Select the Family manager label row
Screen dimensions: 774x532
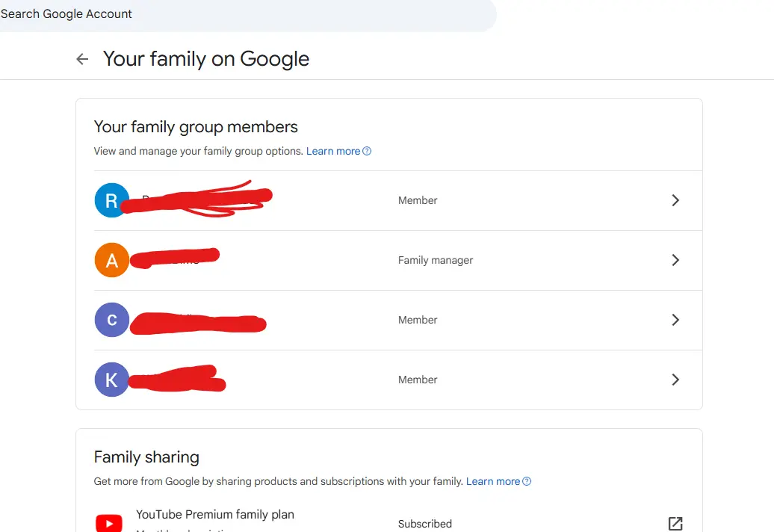tap(398, 260)
